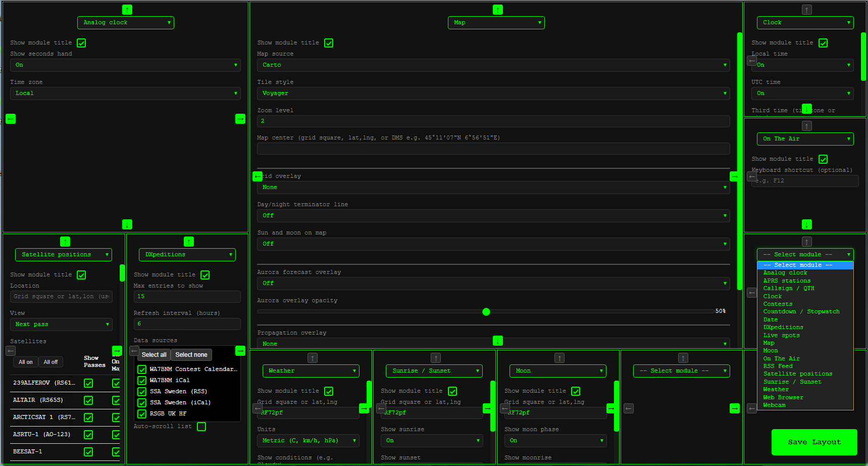Image resolution: width=868 pixels, height=466 pixels.
Task: Open the Tile style dropdown
Action: coord(493,93)
